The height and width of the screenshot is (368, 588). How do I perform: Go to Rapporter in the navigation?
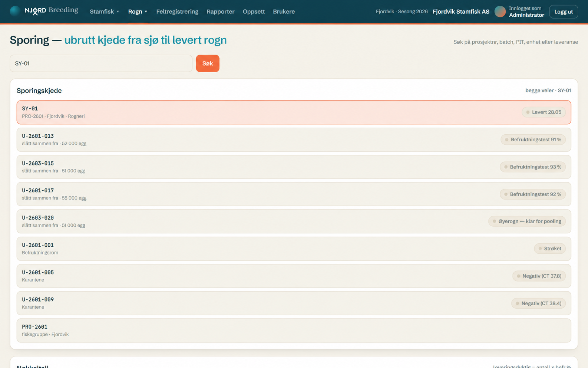tap(220, 11)
